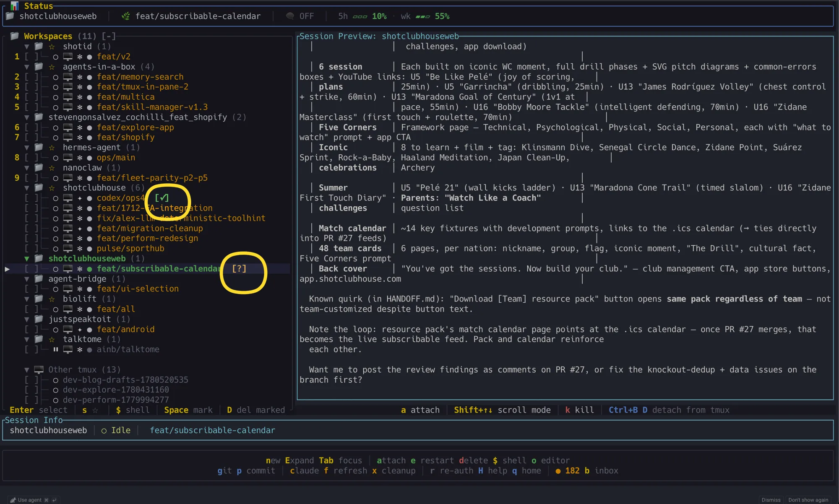Screen dimensions: 839x504
Task: Click the monitor icon on ops/main row
Action: pos(68,158)
